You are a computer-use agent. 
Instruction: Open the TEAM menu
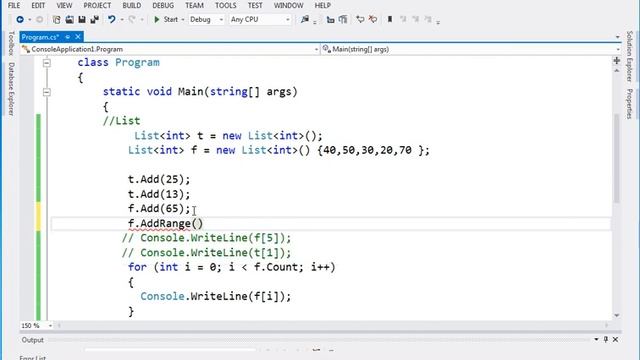[x=194, y=5]
